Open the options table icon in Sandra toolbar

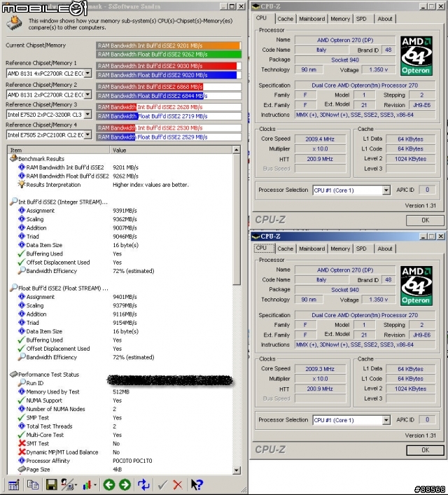(x=13, y=484)
